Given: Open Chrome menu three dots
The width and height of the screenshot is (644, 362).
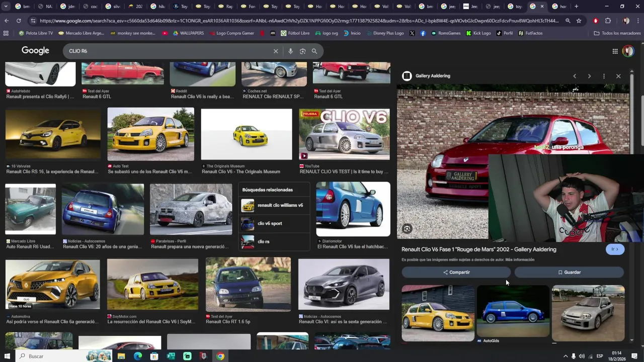Looking at the screenshot, I should pyautogui.click(x=637, y=21).
